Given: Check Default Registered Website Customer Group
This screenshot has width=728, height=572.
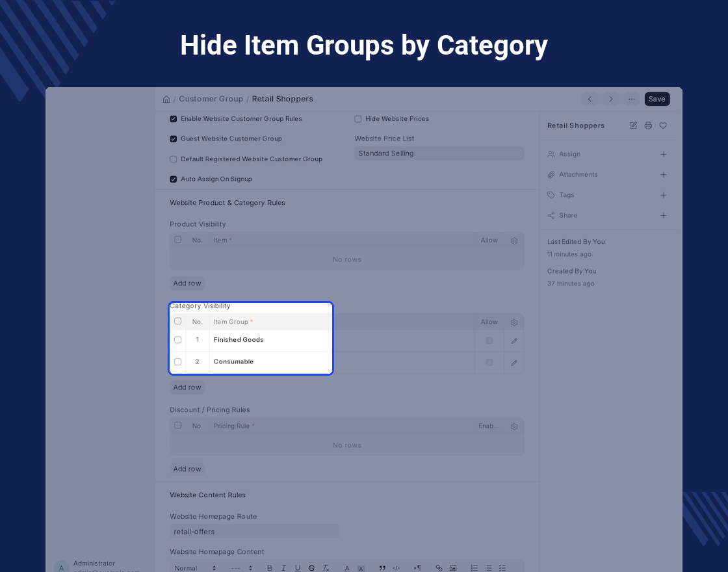Looking at the screenshot, I should (x=173, y=159).
